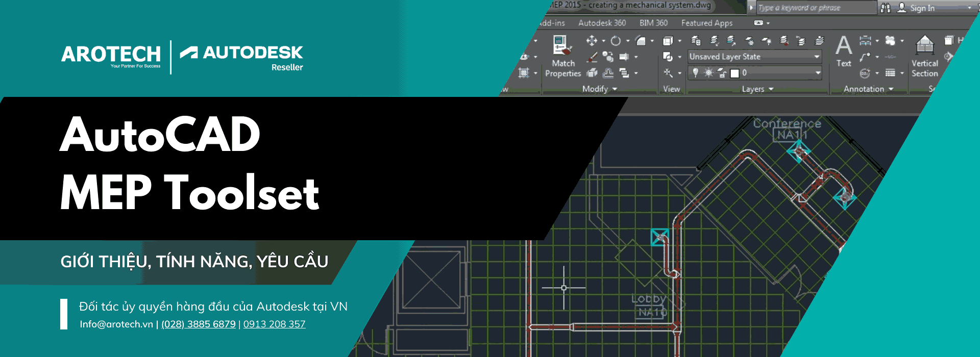Open the Unsaved Layer State dropdown

(x=817, y=57)
